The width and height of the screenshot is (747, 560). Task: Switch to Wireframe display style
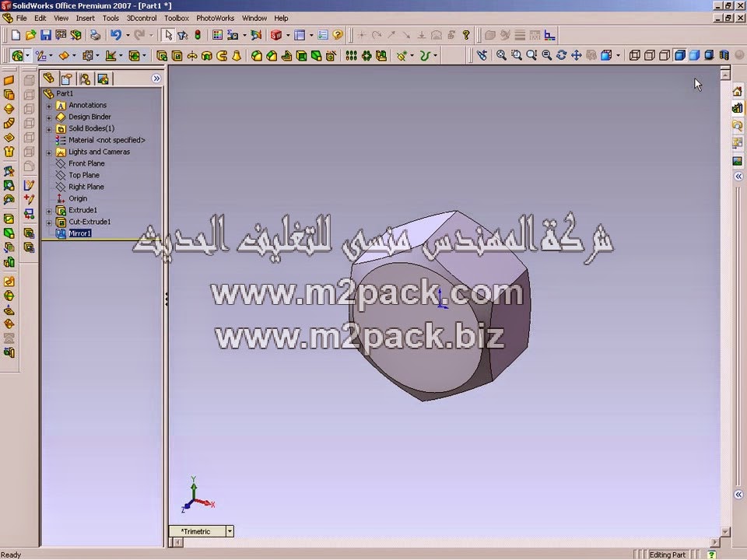point(635,55)
